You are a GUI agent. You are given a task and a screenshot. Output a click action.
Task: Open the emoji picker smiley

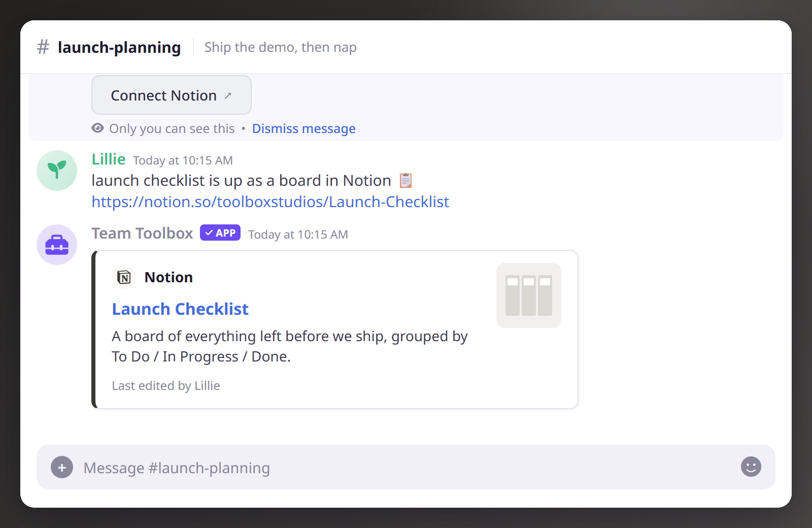pyautogui.click(x=751, y=467)
